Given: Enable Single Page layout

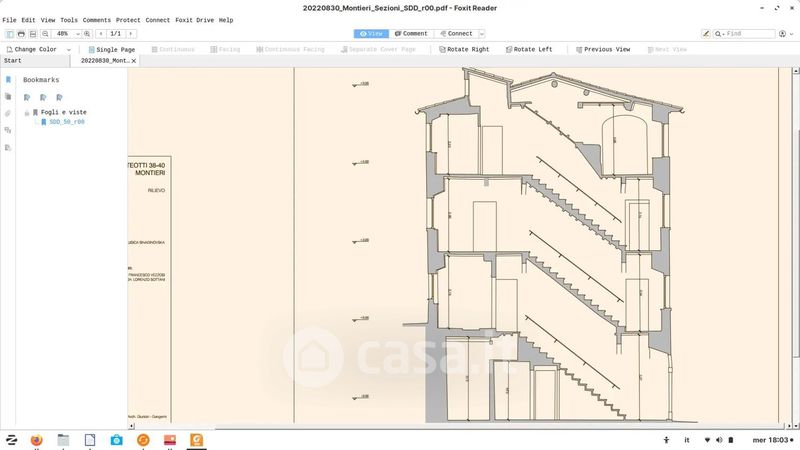Looking at the screenshot, I should 111,49.
